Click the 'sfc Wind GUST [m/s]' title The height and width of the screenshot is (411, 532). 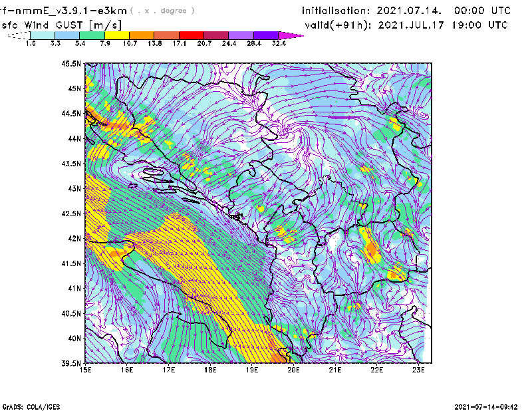(x=61, y=25)
